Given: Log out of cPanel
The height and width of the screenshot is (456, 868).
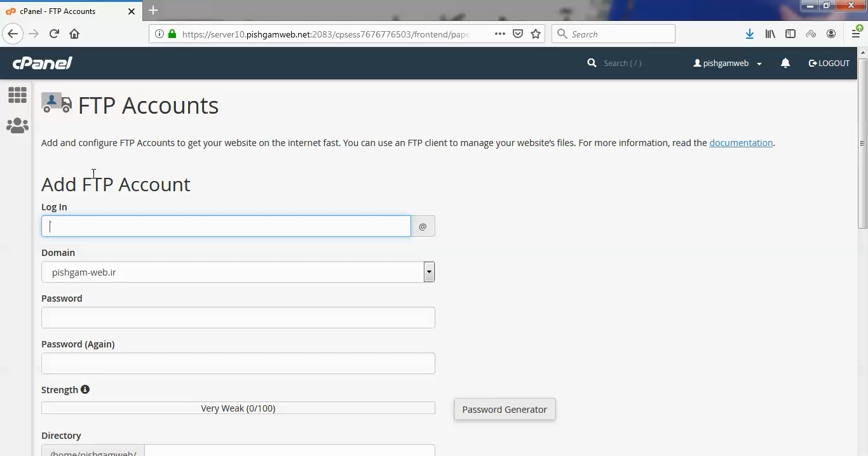Looking at the screenshot, I should point(829,63).
